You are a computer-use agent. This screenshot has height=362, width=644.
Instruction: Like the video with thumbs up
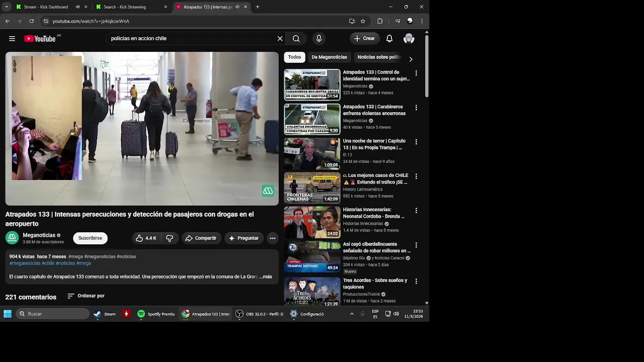(x=146, y=238)
